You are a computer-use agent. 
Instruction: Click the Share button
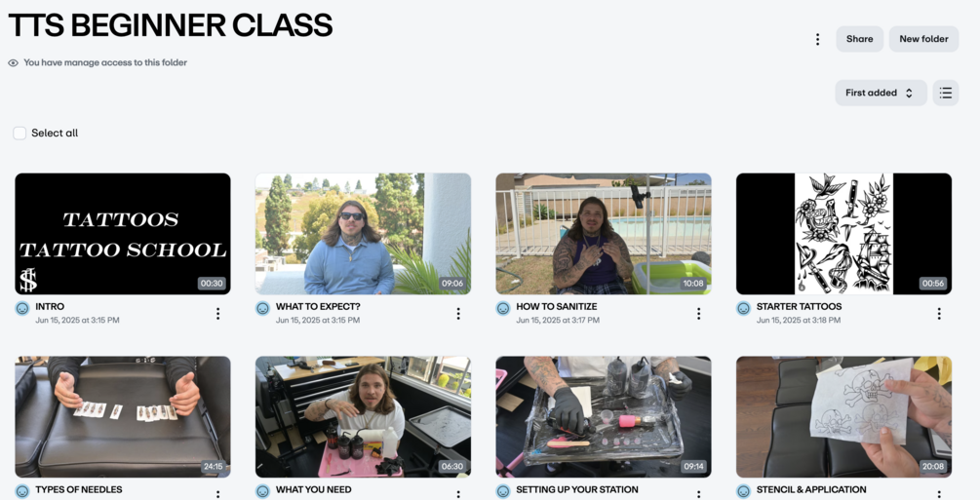pyautogui.click(x=859, y=39)
